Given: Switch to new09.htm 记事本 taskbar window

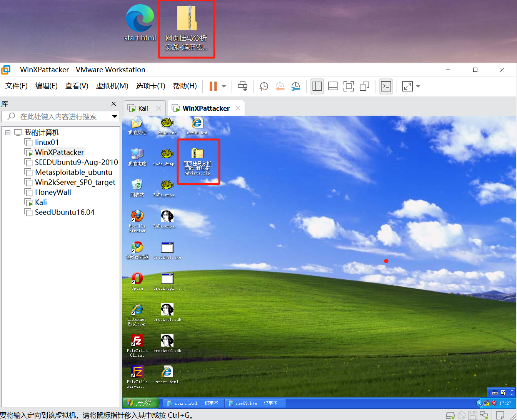Looking at the screenshot, I should point(255,403).
